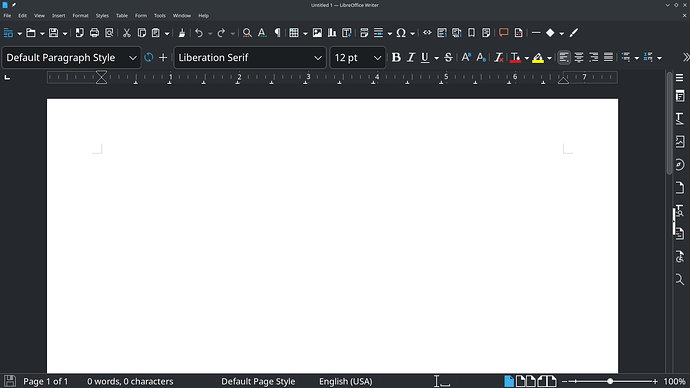690x388 pixels.
Task: Align paragraph left
Action: coord(564,58)
